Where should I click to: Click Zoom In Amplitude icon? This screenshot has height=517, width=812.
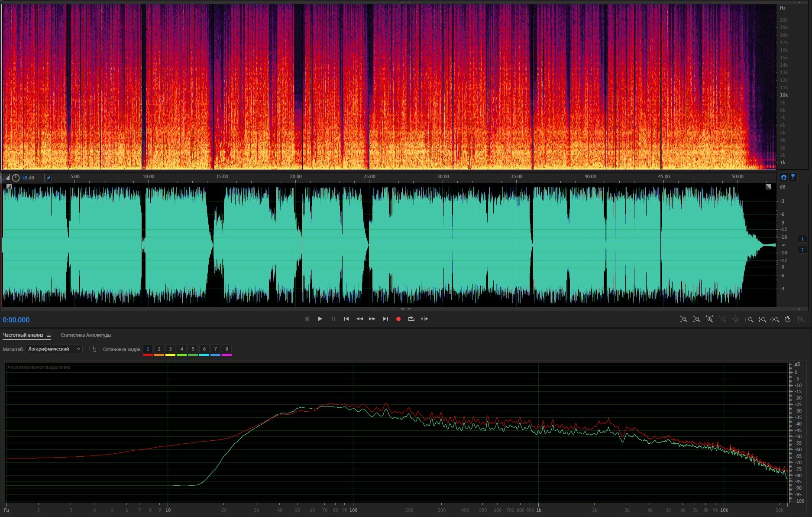pos(683,319)
